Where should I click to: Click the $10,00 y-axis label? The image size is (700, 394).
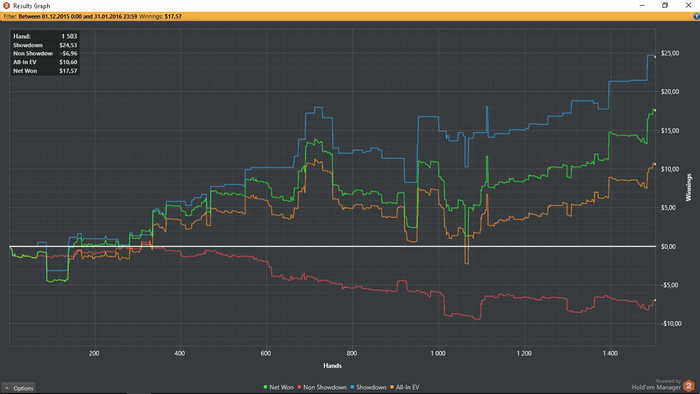(670, 169)
